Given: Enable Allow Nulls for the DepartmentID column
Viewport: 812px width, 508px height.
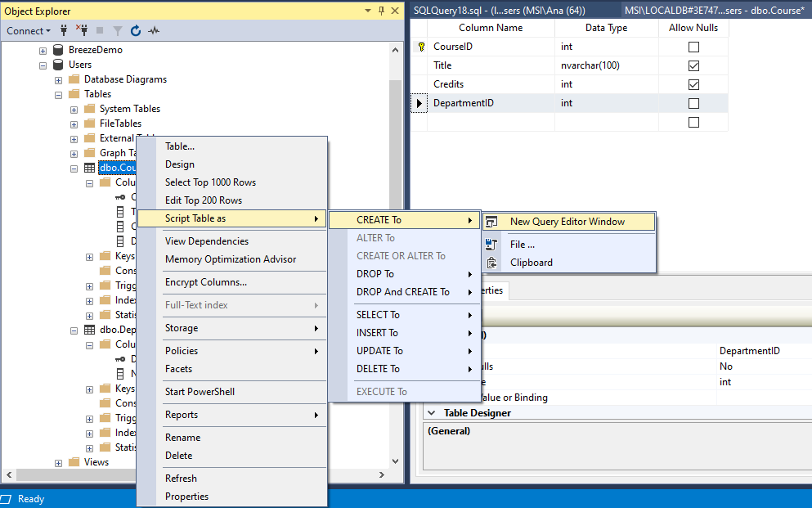Looking at the screenshot, I should pos(693,102).
